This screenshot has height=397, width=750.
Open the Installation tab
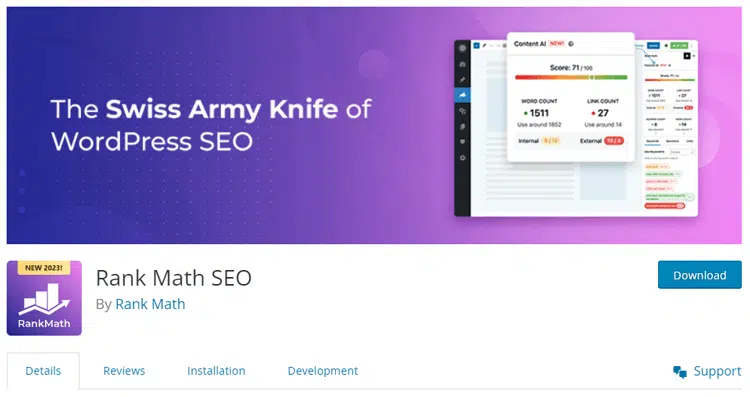pyautogui.click(x=216, y=371)
